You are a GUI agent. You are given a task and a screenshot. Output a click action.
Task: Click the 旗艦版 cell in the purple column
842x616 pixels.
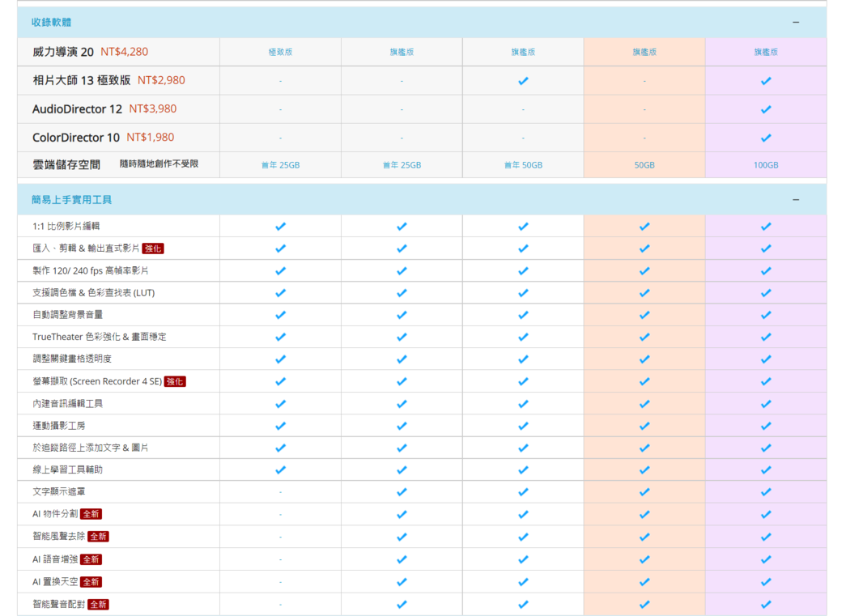pyautogui.click(x=766, y=52)
